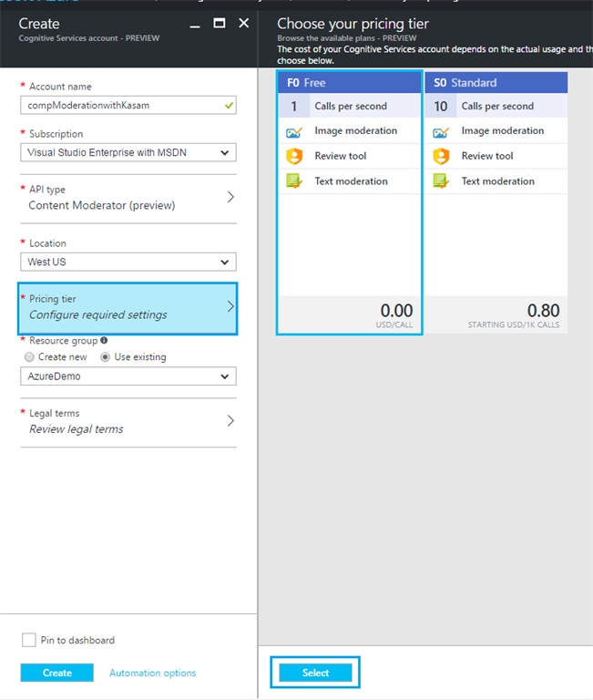Click 'Image moderation' text in Free tier
593x700 pixels.
(355, 131)
